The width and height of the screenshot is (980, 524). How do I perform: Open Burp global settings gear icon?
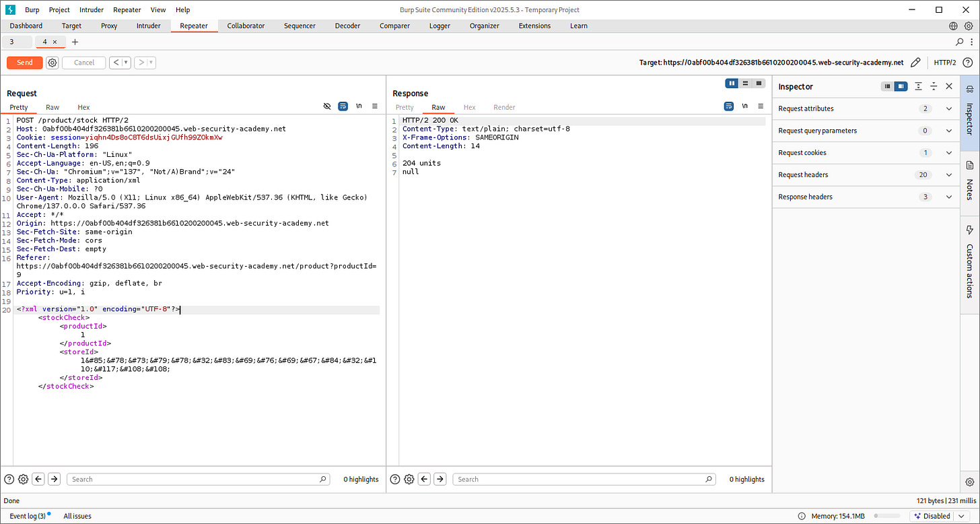[969, 26]
